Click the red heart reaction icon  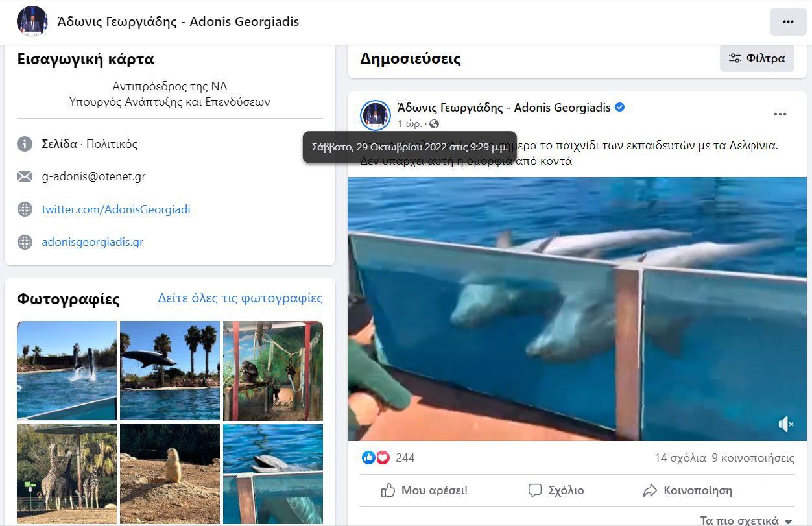point(383,458)
